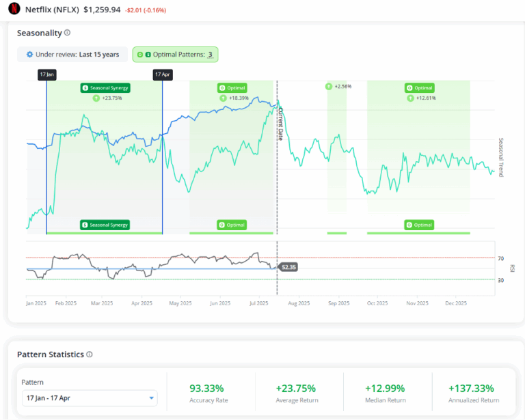Click the RSI value label 52.35
This screenshot has width=525, height=420.
288,267
